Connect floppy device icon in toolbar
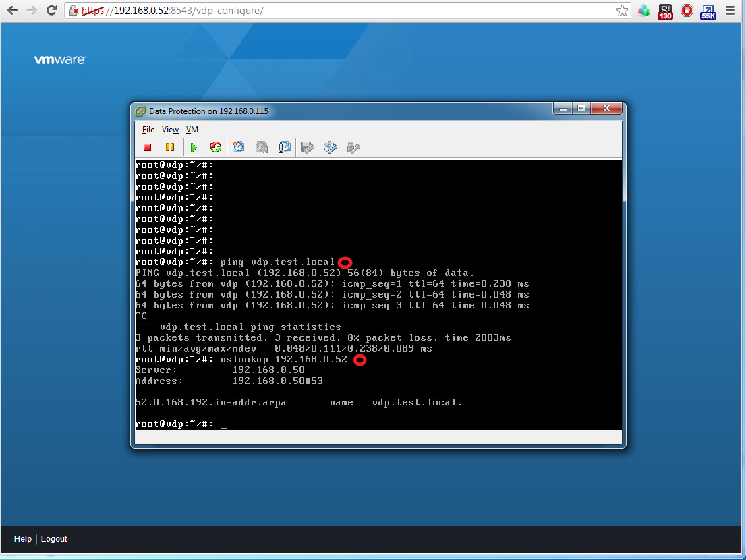This screenshot has width=746, height=560. point(308,148)
